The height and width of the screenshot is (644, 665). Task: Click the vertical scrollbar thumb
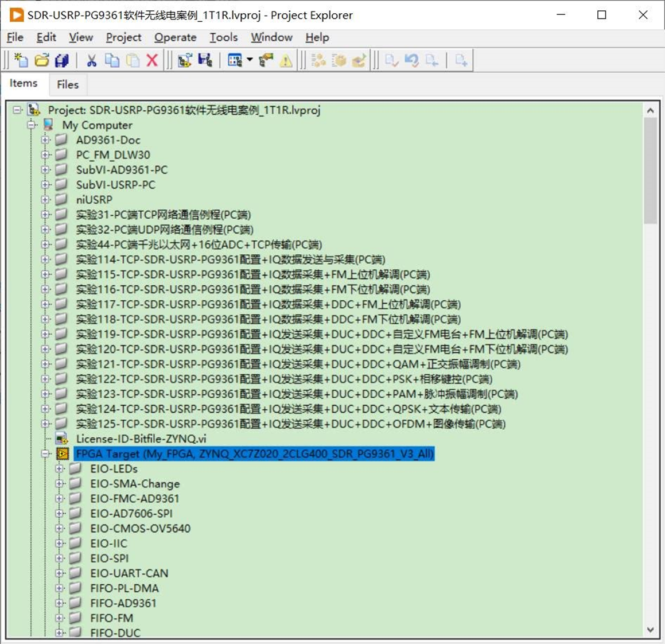tap(650, 170)
